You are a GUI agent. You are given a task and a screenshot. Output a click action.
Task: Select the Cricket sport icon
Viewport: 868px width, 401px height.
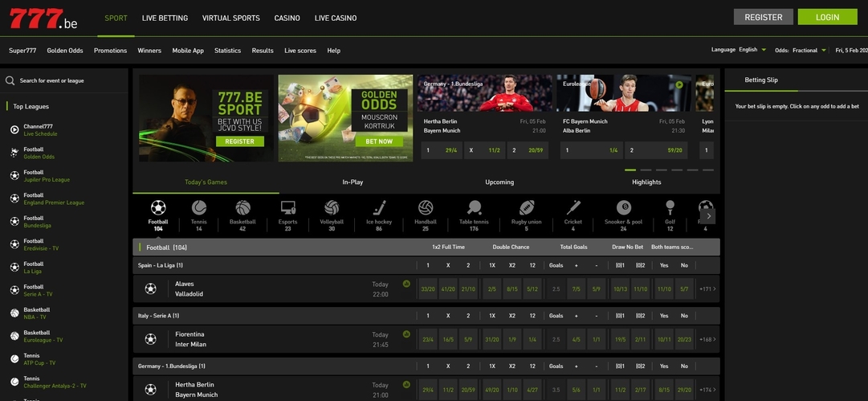[x=573, y=207]
